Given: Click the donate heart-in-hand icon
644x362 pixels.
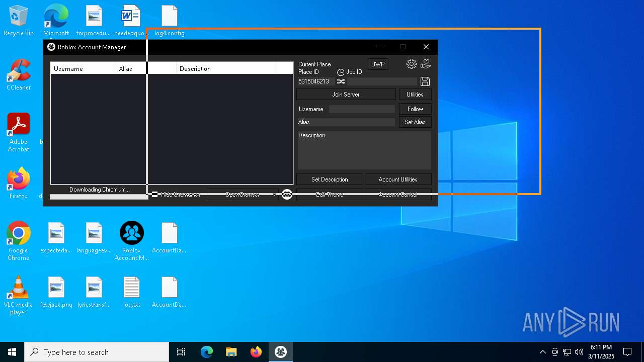Looking at the screenshot, I should pos(426,64).
